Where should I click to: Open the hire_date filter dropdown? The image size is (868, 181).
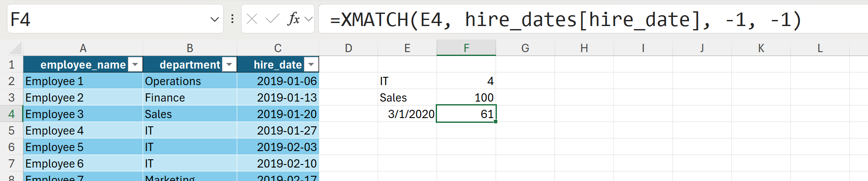(x=311, y=65)
